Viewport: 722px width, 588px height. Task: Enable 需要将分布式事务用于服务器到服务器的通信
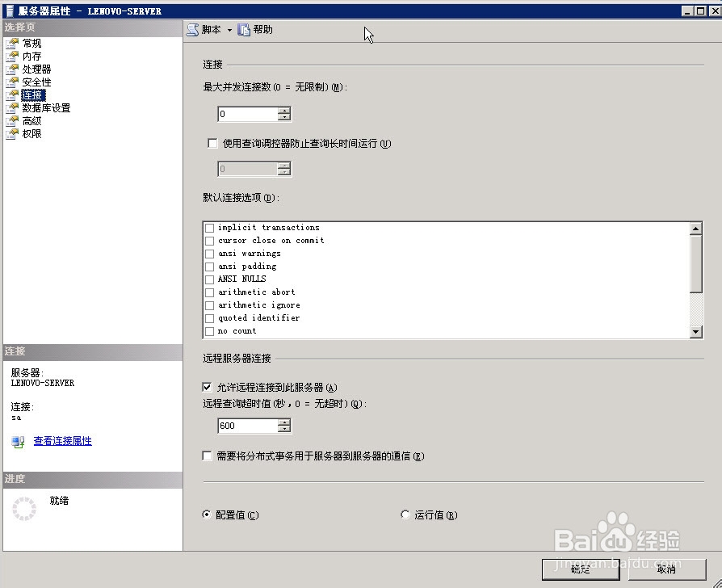pos(207,456)
